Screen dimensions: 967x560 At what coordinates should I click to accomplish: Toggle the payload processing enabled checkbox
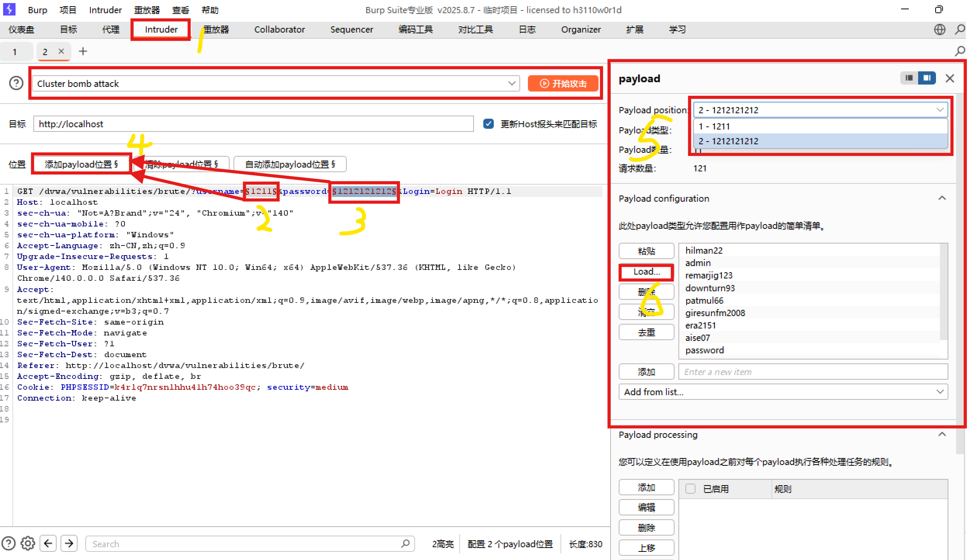(x=690, y=489)
